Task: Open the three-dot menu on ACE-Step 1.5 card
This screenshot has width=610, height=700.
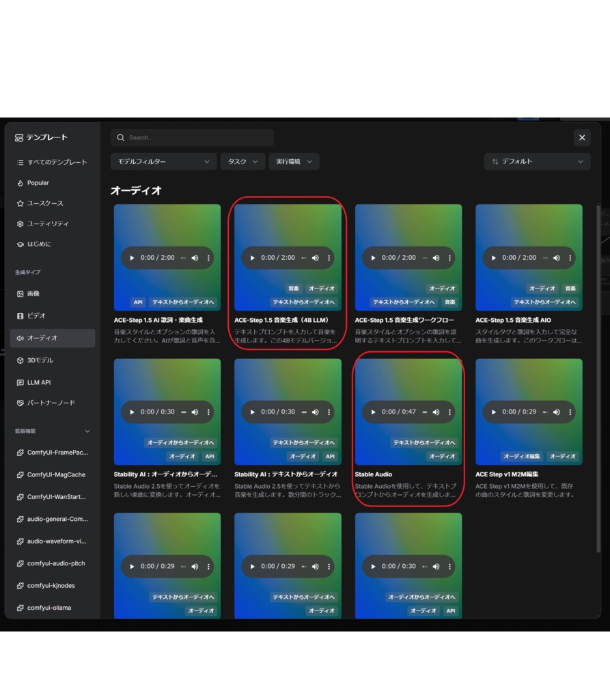Action: click(208, 258)
